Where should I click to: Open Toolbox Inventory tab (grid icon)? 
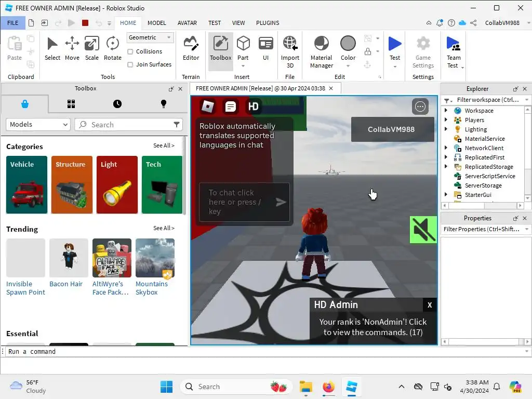[71, 104]
